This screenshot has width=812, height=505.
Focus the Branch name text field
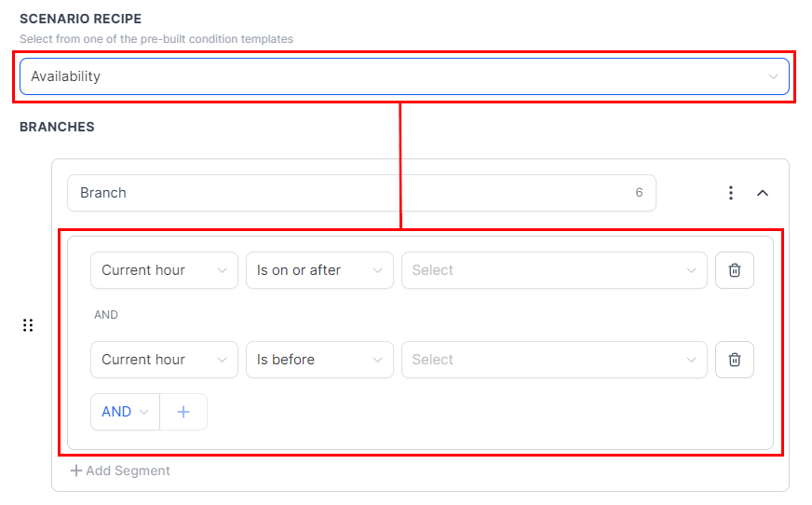point(361,193)
